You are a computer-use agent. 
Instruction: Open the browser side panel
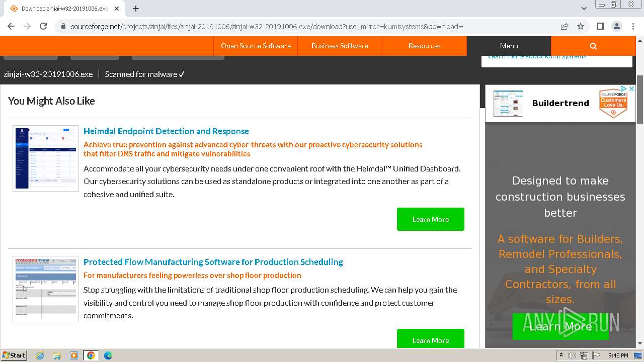(x=601, y=26)
